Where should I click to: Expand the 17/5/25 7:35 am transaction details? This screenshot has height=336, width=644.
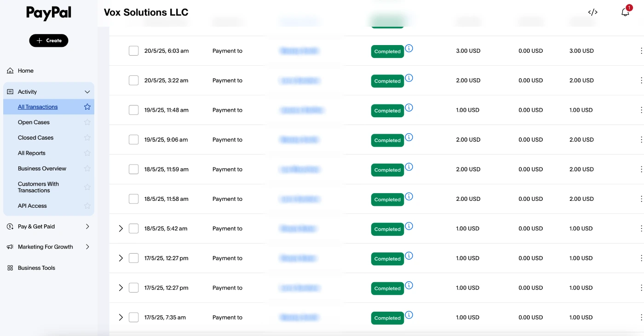121,317
